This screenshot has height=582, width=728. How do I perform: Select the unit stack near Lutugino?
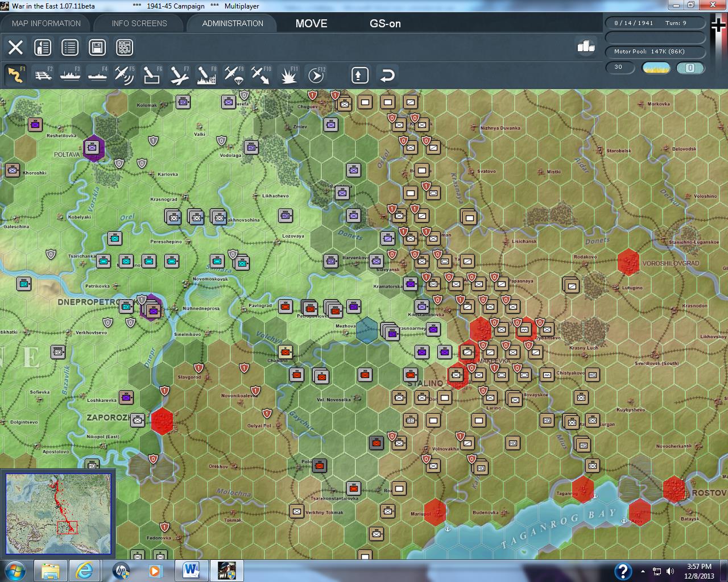tap(570, 285)
